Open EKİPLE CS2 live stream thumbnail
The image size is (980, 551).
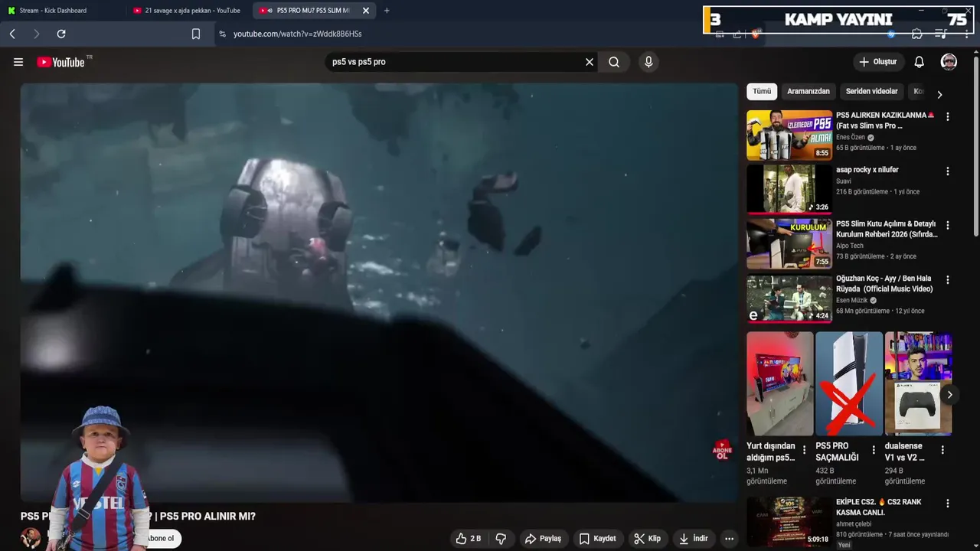(789, 520)
